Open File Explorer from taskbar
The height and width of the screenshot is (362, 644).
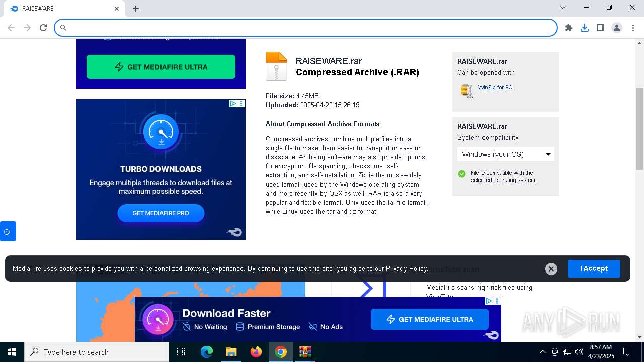coord(231,352)
